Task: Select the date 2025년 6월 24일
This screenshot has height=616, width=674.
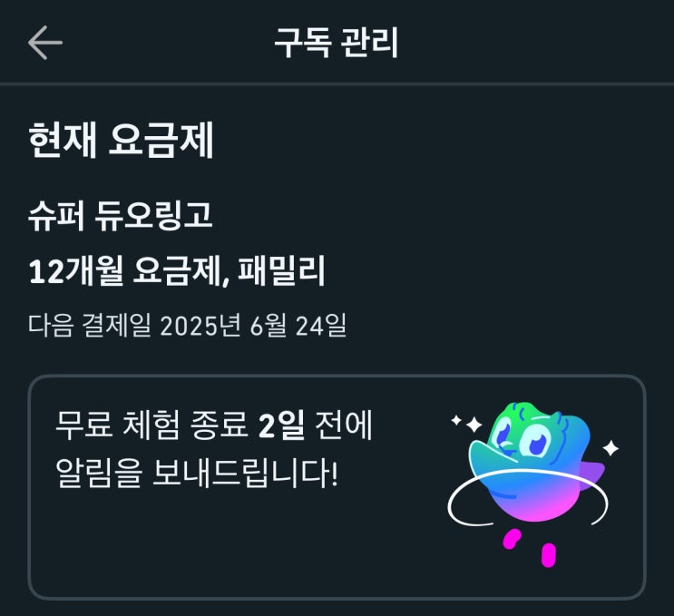Action: (253, 325)
